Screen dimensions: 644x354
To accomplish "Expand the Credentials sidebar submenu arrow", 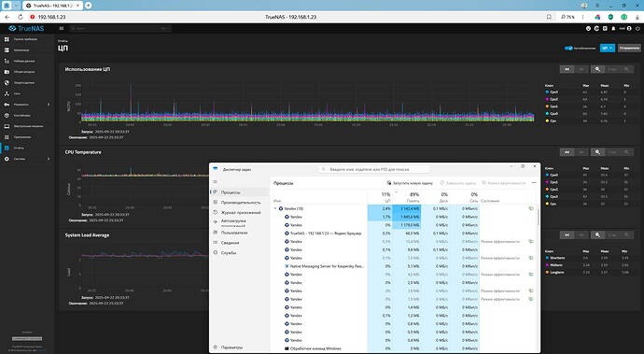I will 49,105.
